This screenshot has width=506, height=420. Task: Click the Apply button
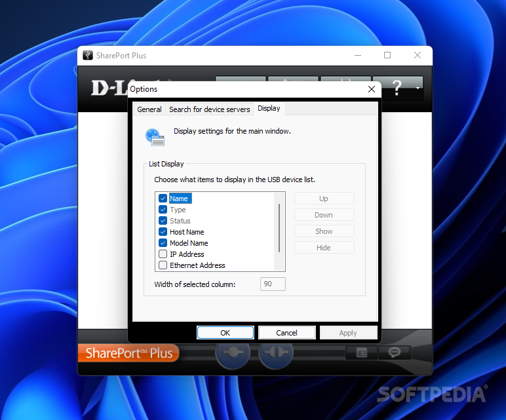[x=348, y=333]
